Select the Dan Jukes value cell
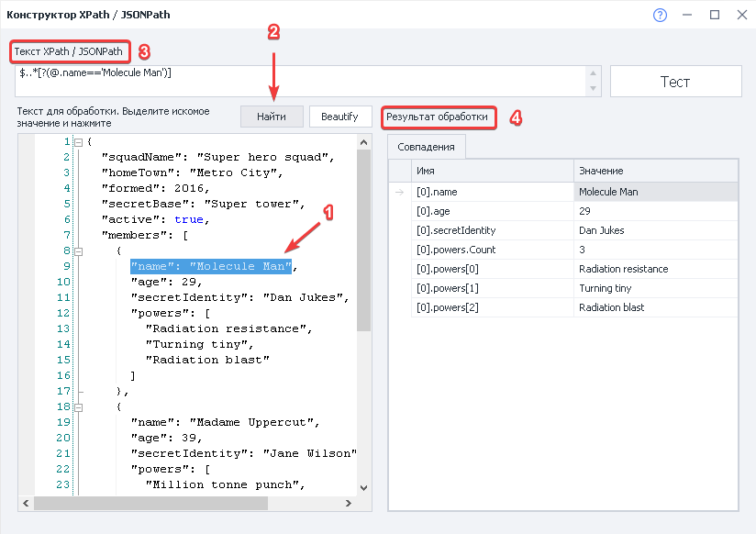 click(x=655, y=230)
